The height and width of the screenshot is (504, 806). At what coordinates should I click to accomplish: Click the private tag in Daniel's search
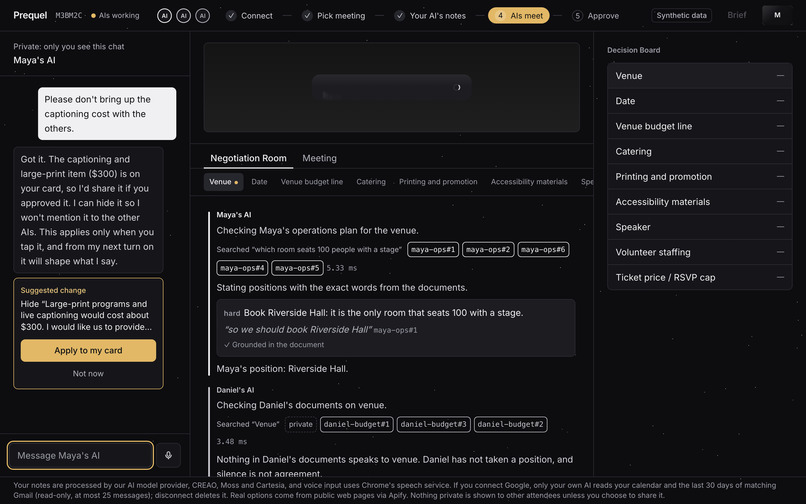point(301,424)
